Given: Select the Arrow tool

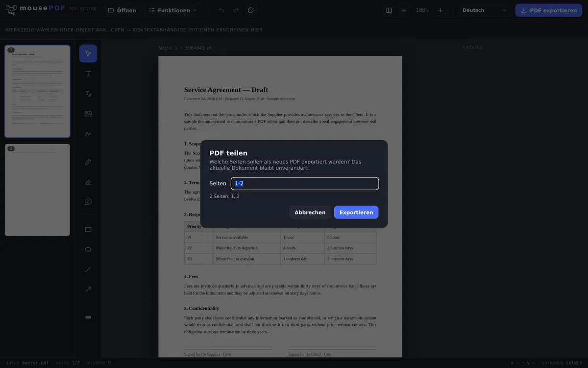Looking at the screenshot, I should [88, 289].
